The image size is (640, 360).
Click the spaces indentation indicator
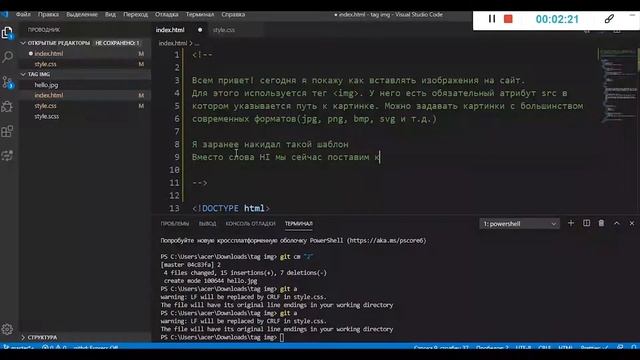pos(492,348)
